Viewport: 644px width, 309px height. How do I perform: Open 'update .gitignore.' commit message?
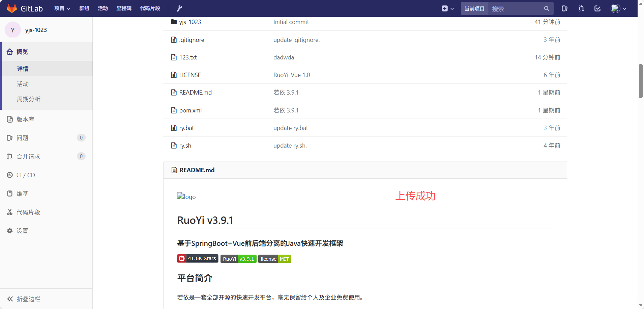296,40
